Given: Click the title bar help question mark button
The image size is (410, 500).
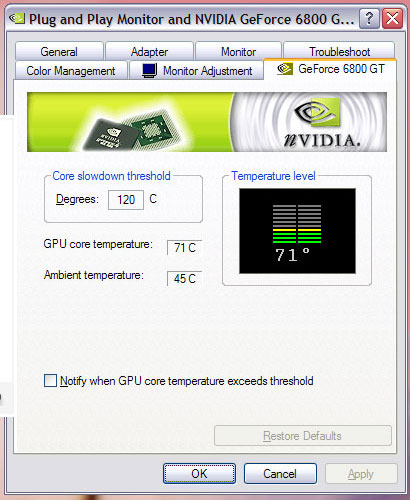Looking at the screenshot, I should 369,19.
